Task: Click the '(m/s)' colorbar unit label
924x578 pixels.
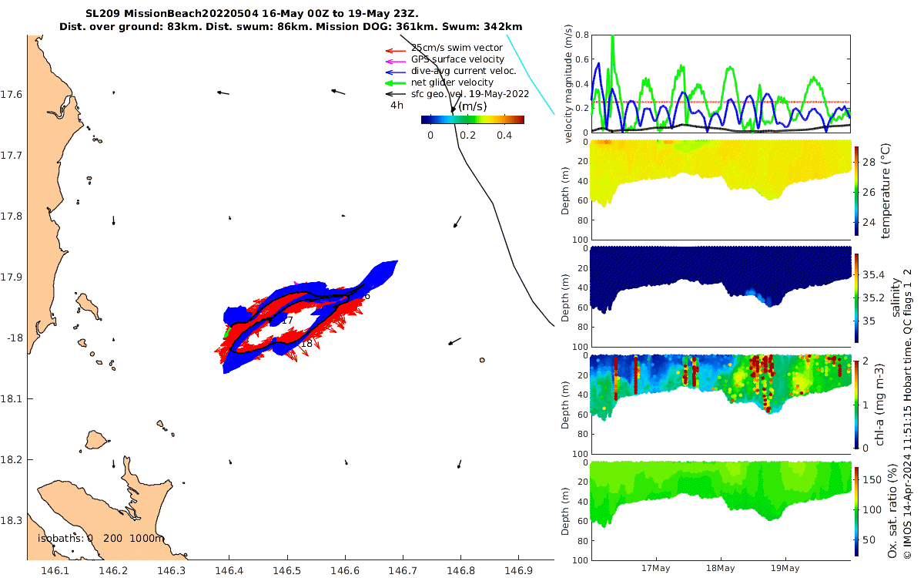Action: pyautogui.click(x=472, y=106)
